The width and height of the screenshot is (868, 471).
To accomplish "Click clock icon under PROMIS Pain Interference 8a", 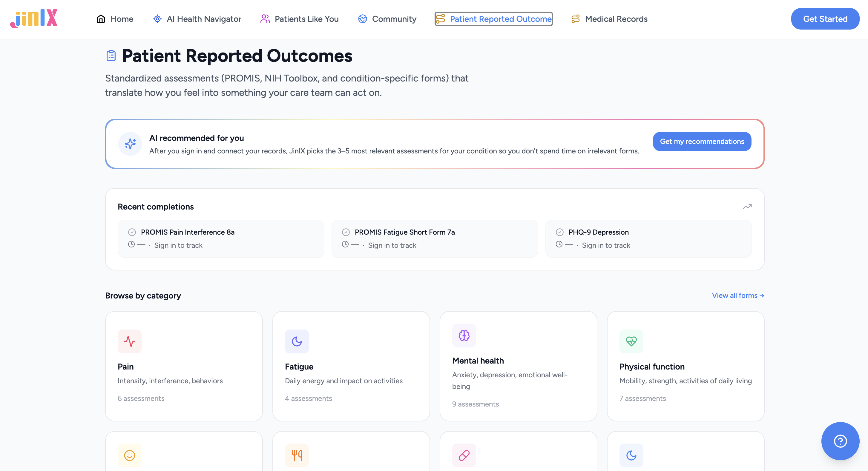I will point(131,244).
